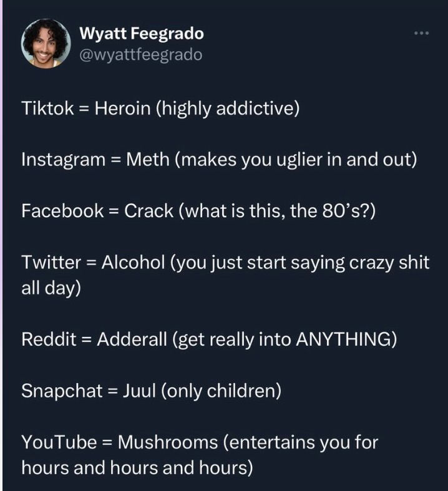The height and width of the screenshot is (491, 448).
Task: Click the word Adderall in the tweet
Action: click(x=132, y=340)
